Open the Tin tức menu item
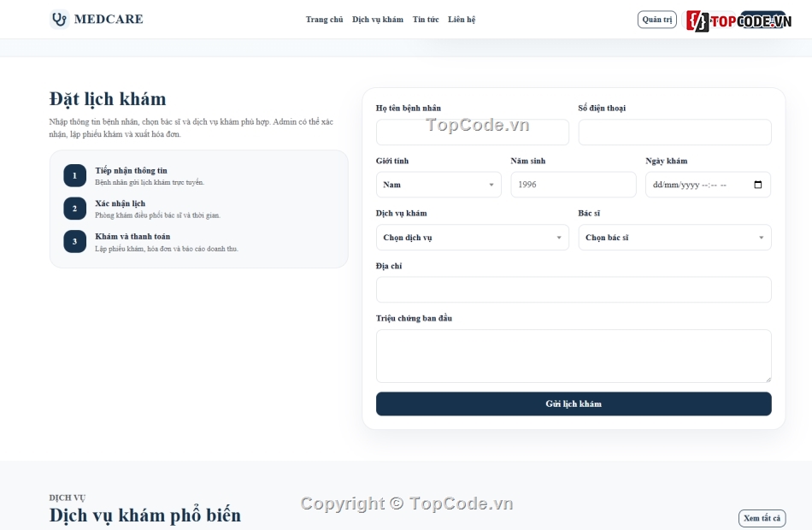The width and height of the screenshot is (812, 530). [x=426, y=19]
